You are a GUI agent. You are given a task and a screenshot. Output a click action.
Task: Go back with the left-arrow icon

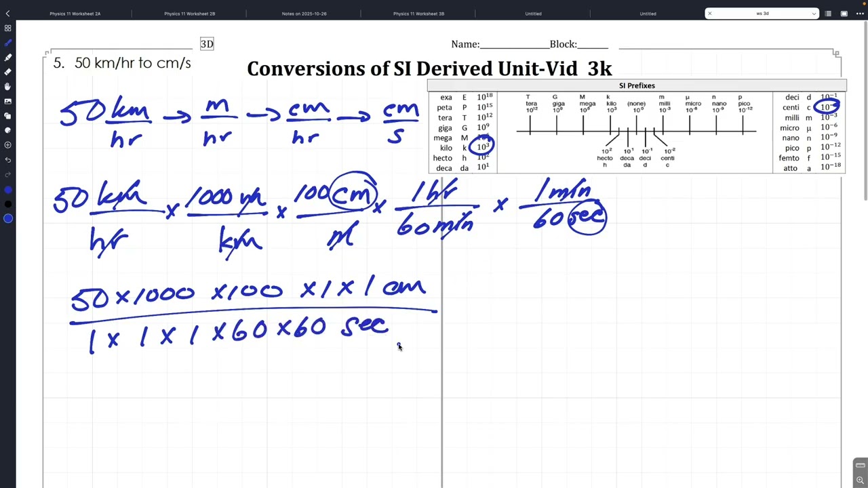(7, 14)
